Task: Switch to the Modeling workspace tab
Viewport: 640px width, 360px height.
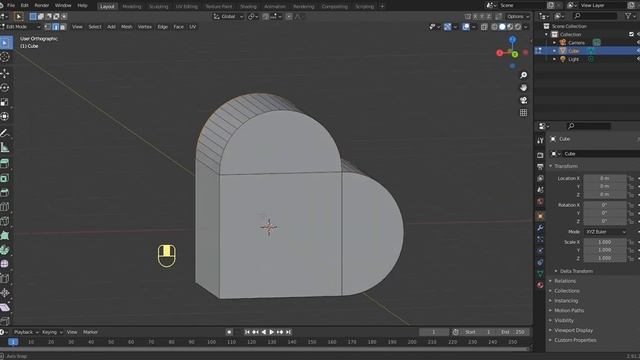Action: (131, 7)
